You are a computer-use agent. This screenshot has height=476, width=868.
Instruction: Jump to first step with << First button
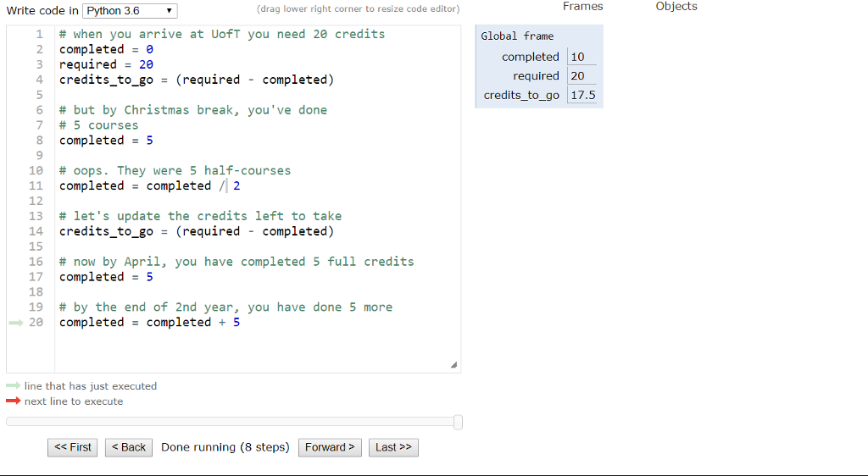73,447
